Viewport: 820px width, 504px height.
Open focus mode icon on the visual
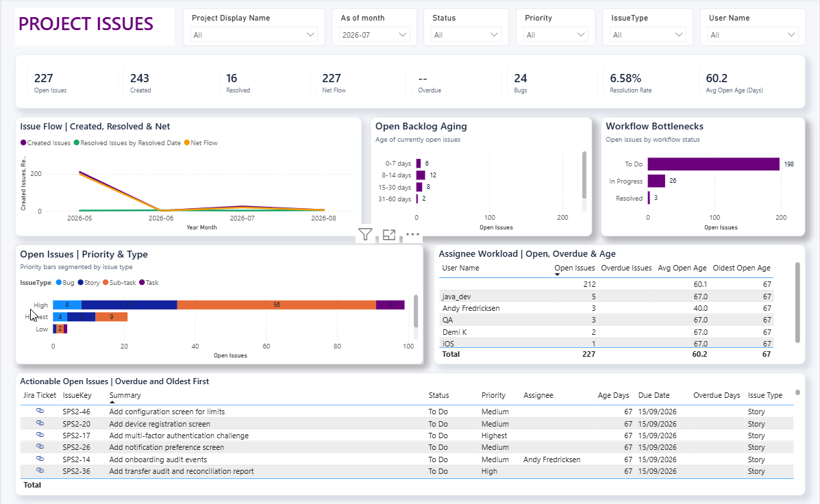tap(389, 235)
